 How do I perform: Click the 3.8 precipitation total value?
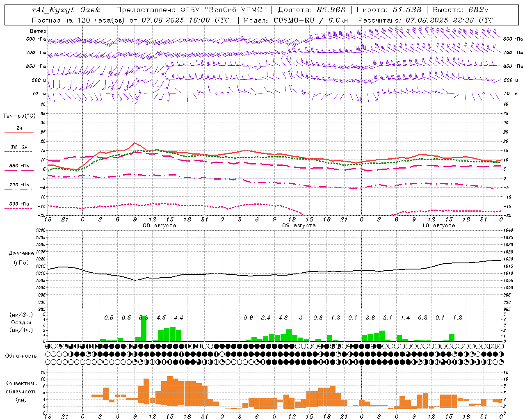pos(370,317)
